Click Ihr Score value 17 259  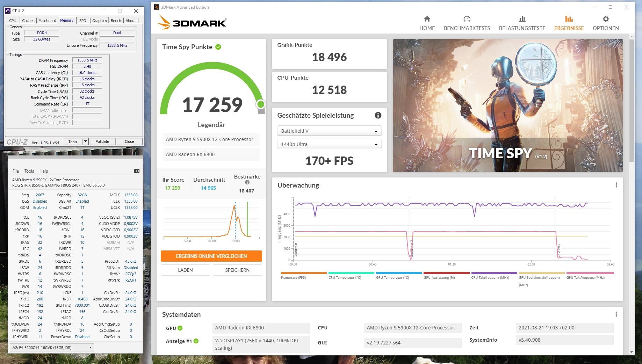(173, 188)
